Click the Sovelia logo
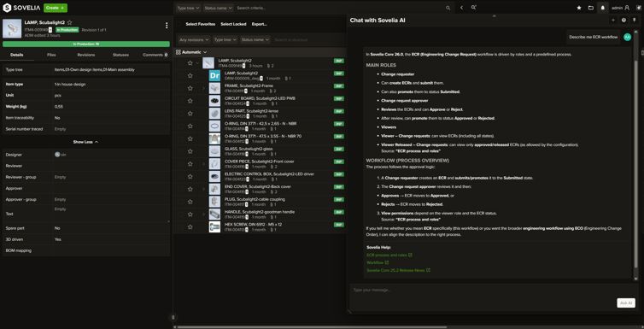Image resolution: width=644 pixels, height=329 pixels. tap(21, 8)
